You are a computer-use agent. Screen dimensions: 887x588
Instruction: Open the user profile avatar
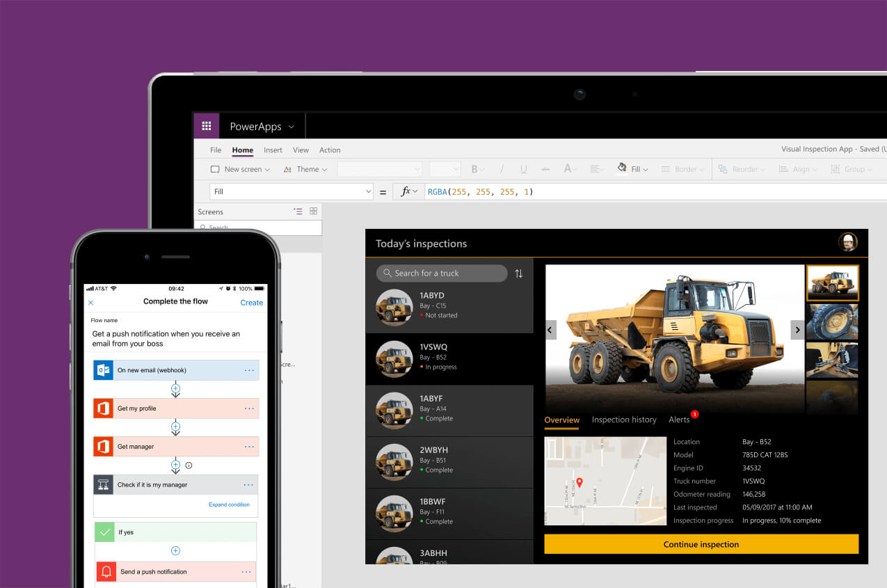pos(848,242)
